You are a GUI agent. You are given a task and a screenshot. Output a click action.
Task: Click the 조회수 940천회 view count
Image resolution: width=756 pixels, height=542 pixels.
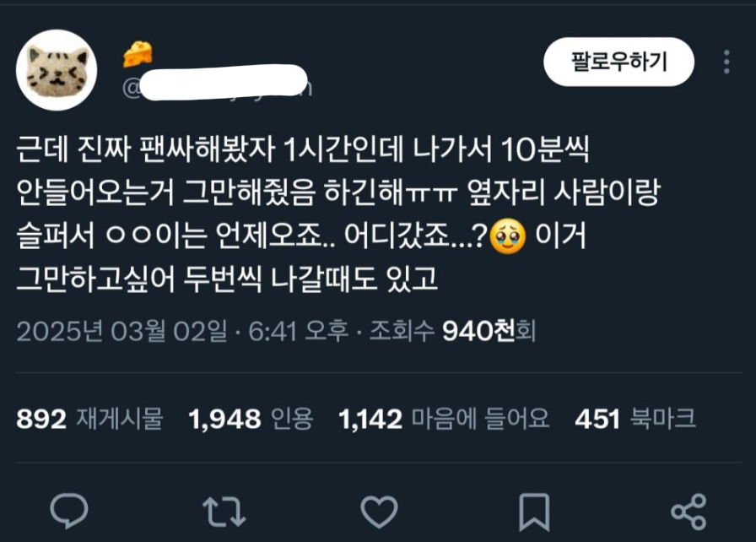pyautogui.click(x=453, y=331)
